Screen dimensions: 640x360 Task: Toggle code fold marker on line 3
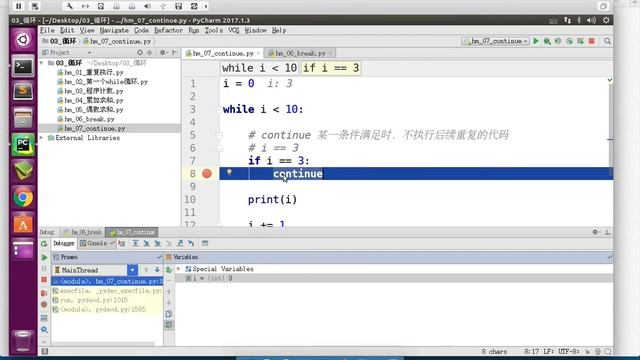coord(219,109)
